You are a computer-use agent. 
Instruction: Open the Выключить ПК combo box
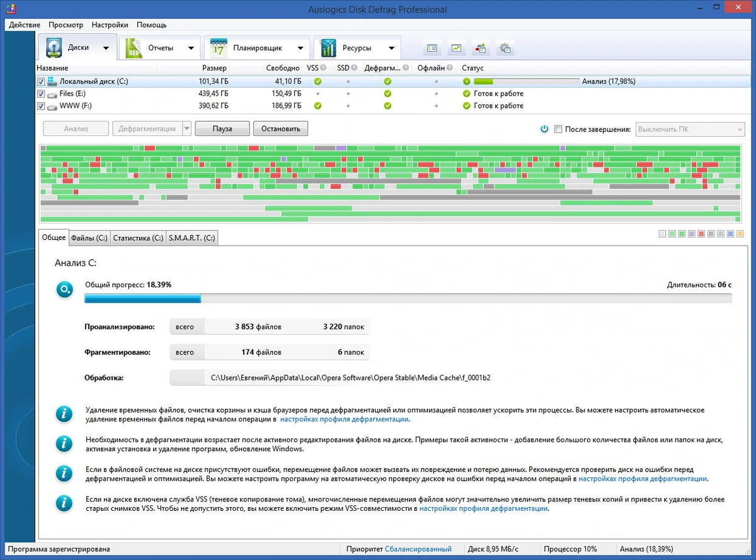(x=690, y=129)
